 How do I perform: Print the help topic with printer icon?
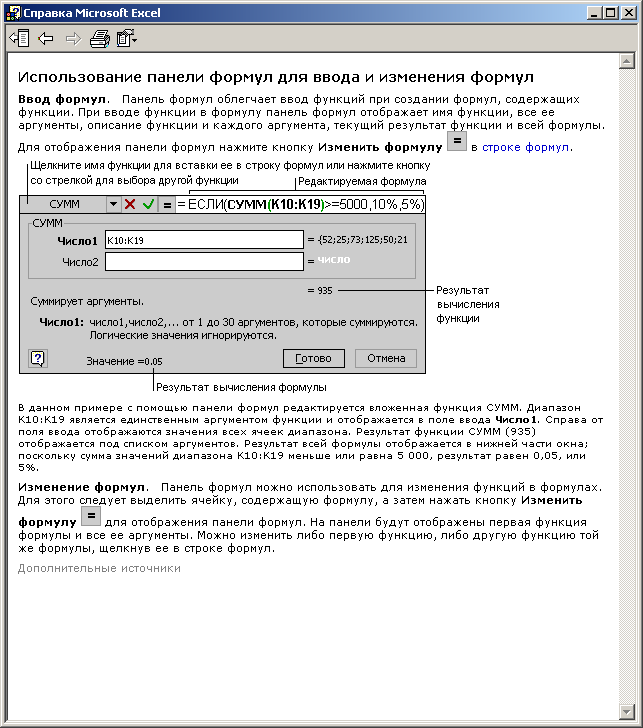(100, 39)
